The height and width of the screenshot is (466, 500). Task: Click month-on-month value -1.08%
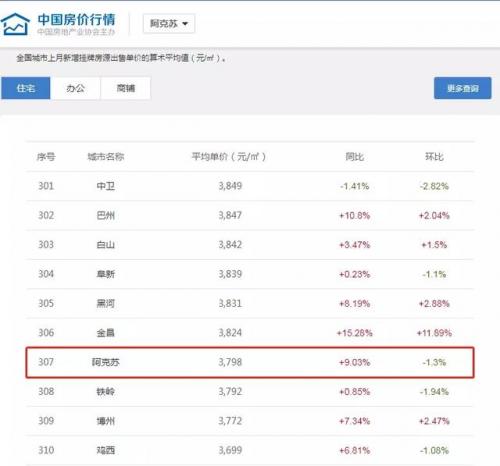434,450
